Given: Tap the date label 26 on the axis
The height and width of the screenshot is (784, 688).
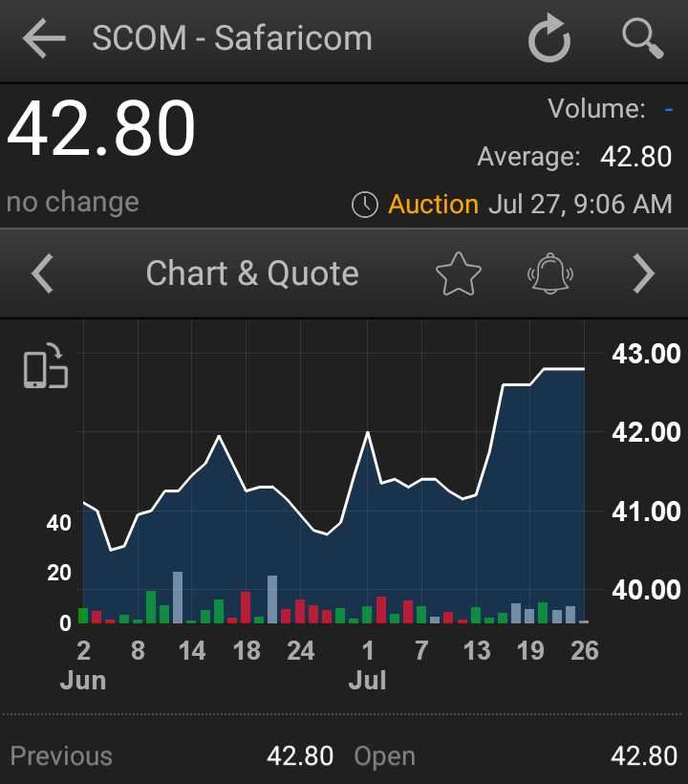Looking at the screenshot, I should tap(584, 651).
